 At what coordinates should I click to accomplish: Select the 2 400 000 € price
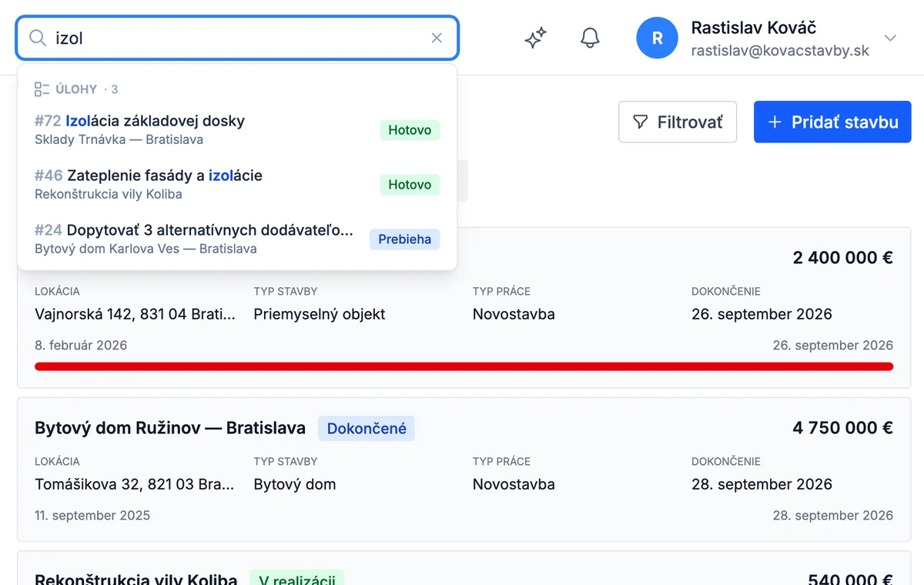tap(843, 258)
